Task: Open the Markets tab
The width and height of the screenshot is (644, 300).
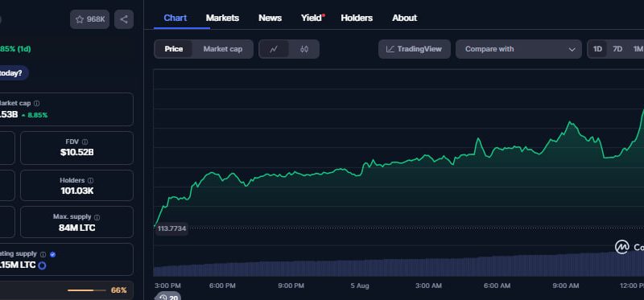Action: pos(222,18)
